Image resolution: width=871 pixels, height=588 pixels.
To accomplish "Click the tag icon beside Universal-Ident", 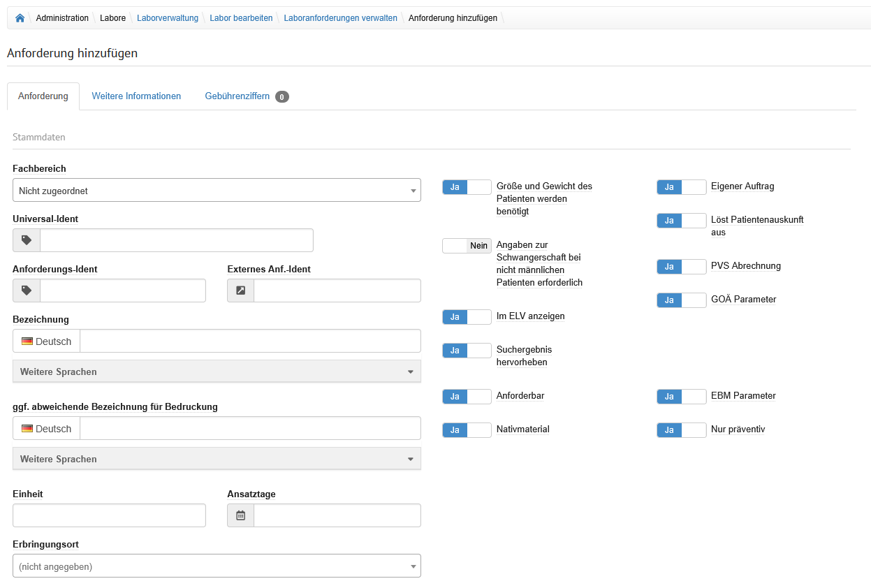I will (27, 240).
